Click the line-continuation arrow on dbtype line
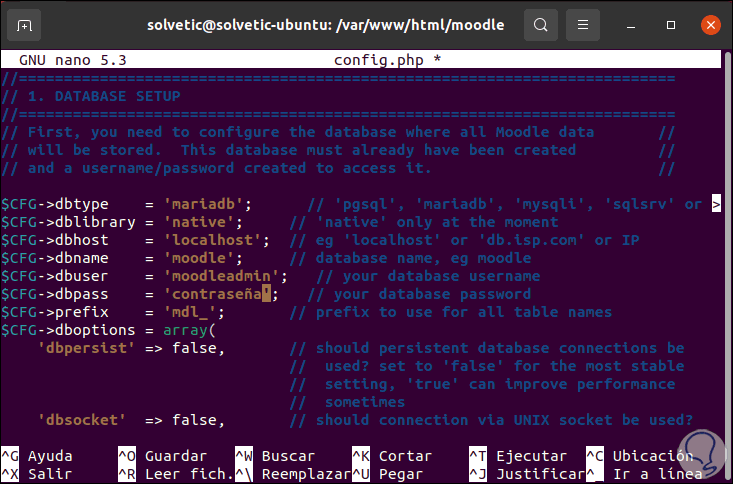This screenshot has height=484, width=733. pyautogui.click(x=716, y=204)
